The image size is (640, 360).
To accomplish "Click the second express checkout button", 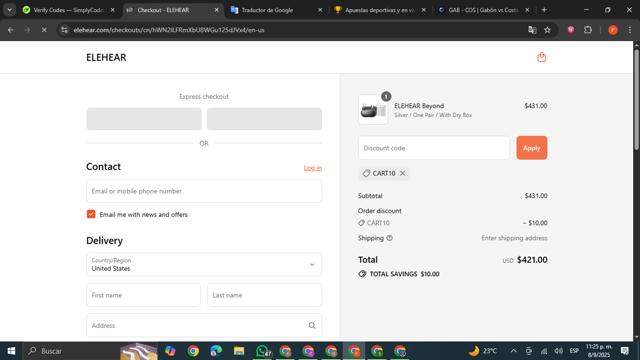I will click(x=264, y=119).
